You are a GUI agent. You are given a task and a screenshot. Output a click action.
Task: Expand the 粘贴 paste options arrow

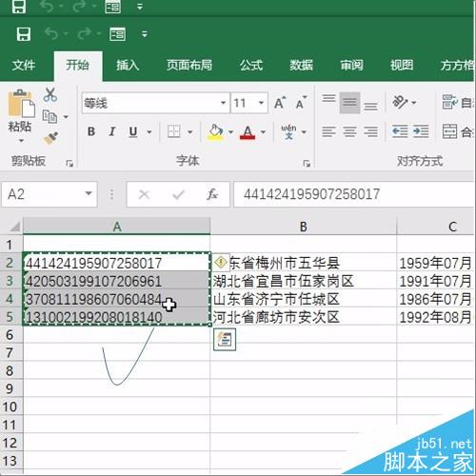coord(21,140)
